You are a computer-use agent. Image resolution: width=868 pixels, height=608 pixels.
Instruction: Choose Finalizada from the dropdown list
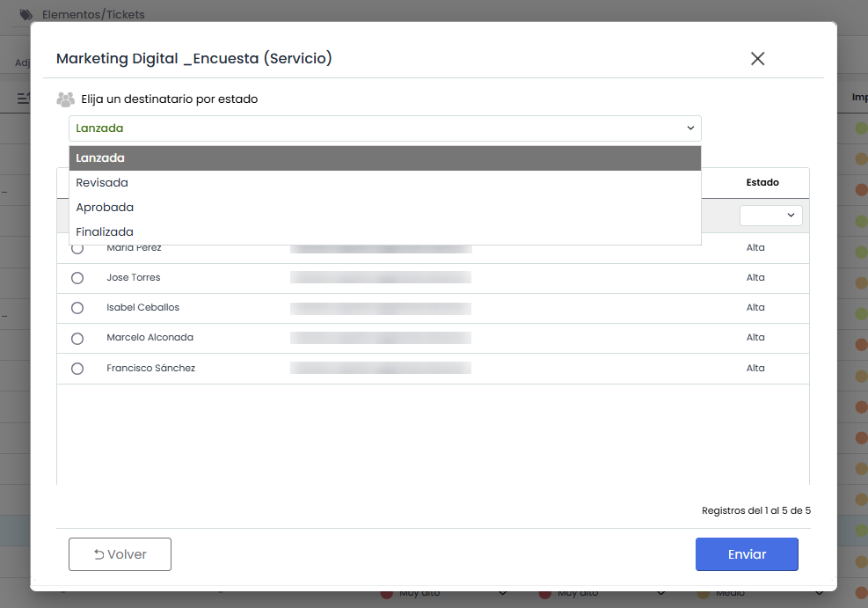coord(105,232)
